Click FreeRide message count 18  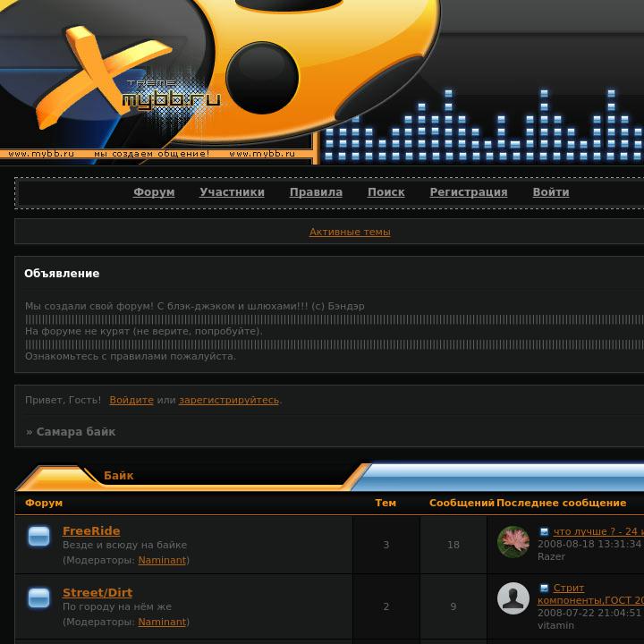click(453, 545)
